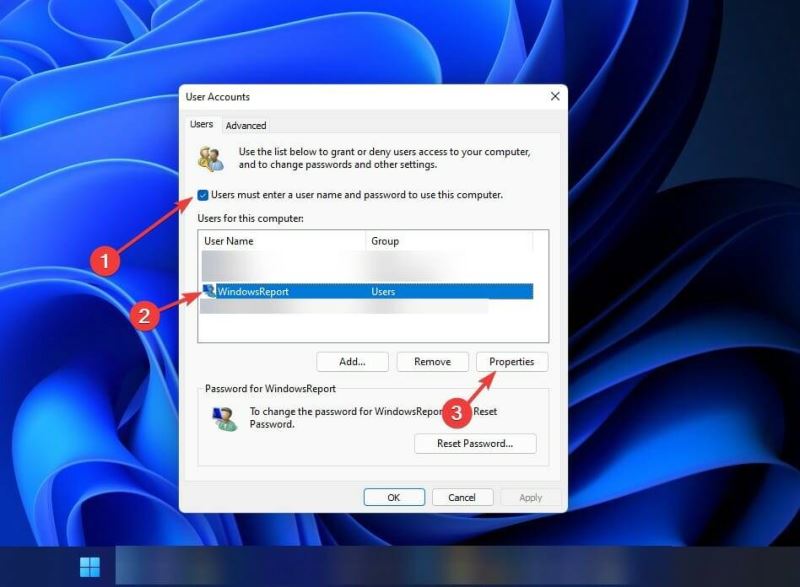
Task: Open Properties for the WindowsReport account
Action: click(x=512, y=361)
